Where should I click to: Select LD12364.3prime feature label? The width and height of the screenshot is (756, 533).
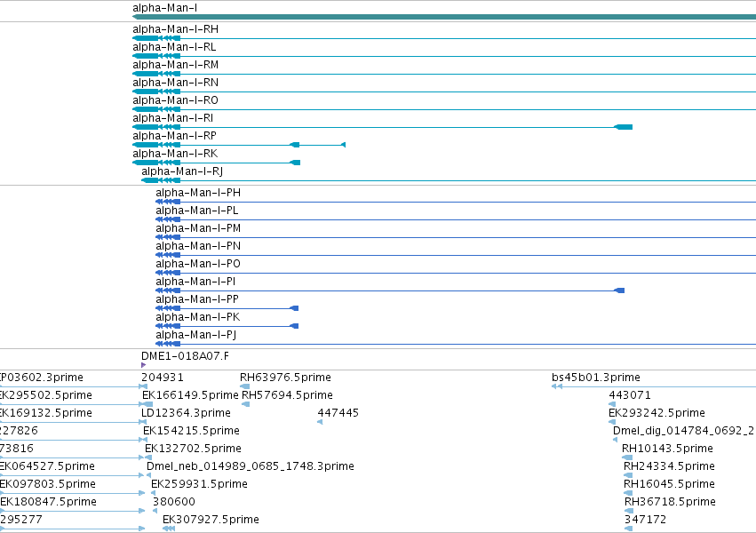[x=186, y=413]
